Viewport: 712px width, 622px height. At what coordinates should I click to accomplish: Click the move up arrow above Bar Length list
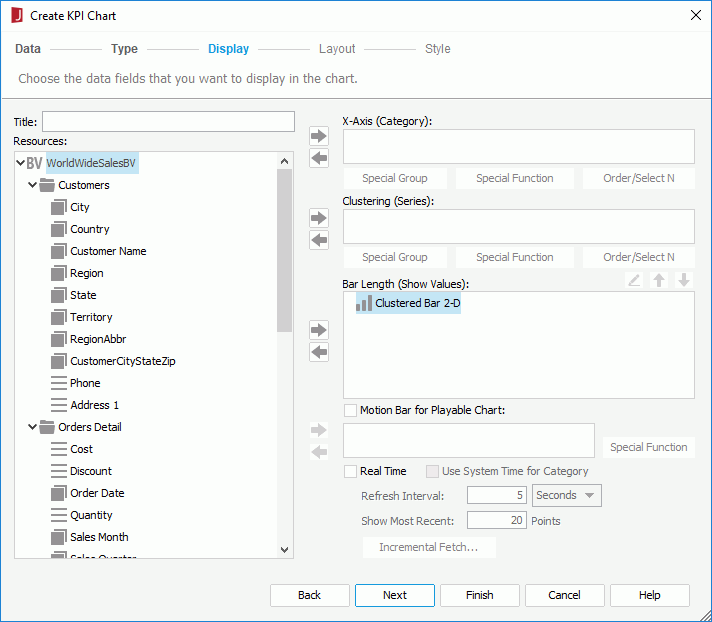click(x=659, y=280)
